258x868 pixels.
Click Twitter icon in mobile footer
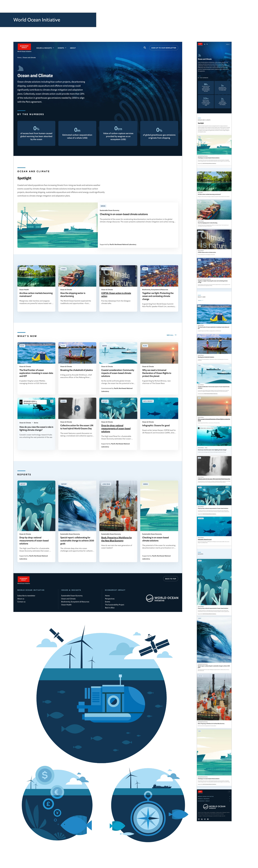tap(205, 819)
